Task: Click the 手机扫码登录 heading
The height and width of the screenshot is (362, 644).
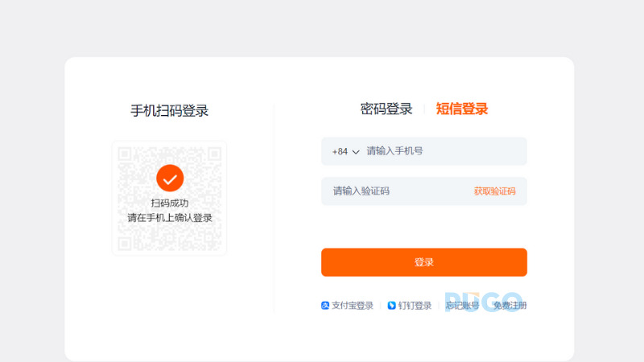Action: [170, 111]
